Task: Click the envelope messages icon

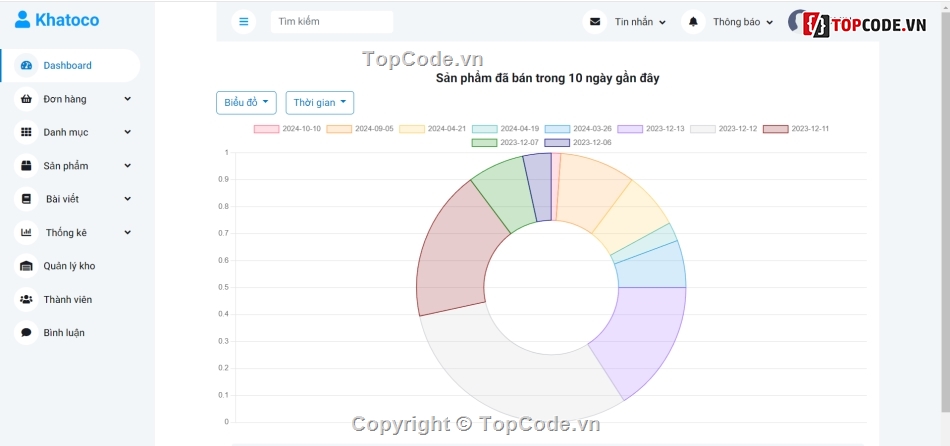Action: [595, 21]
